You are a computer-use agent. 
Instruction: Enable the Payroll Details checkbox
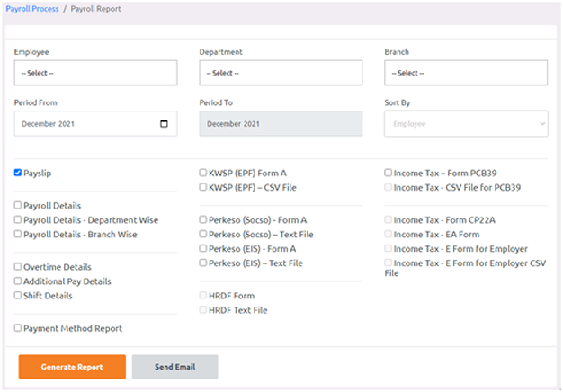pos(19,205)
